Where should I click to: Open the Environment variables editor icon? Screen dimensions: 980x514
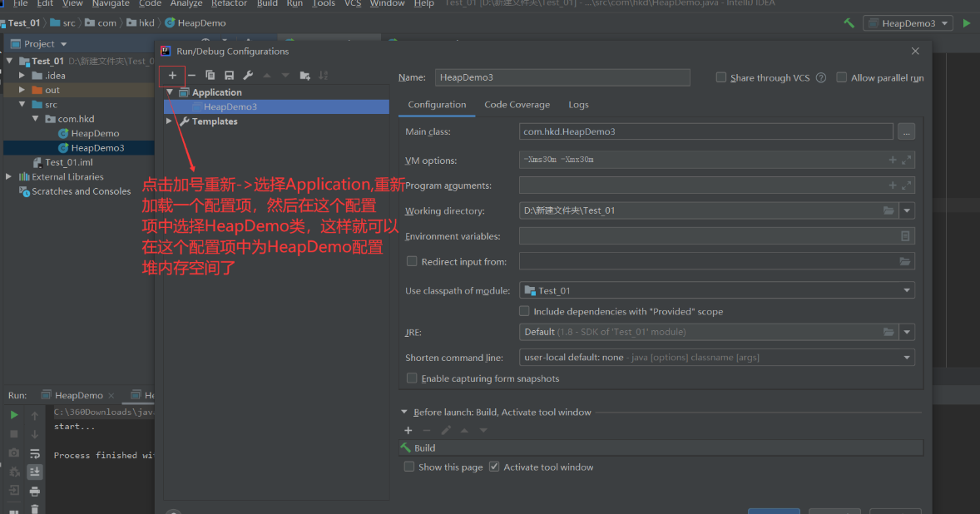(x=905, y=236)
